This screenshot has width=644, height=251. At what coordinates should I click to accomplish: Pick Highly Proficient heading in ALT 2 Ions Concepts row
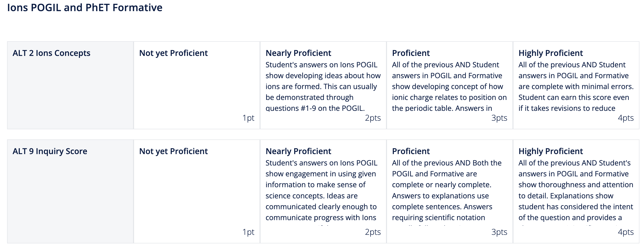550,53
